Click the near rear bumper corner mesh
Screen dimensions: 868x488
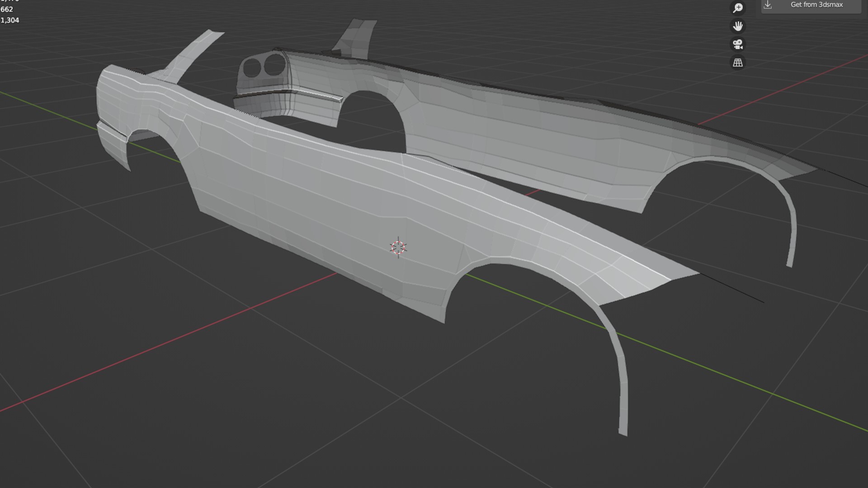point(113,145)
